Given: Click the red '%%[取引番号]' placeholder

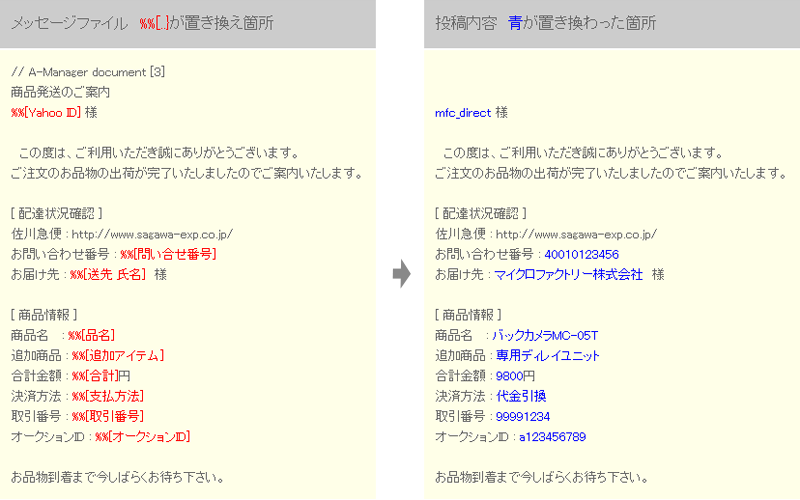Looking at the screenshot, I should (x=108, y=416).
